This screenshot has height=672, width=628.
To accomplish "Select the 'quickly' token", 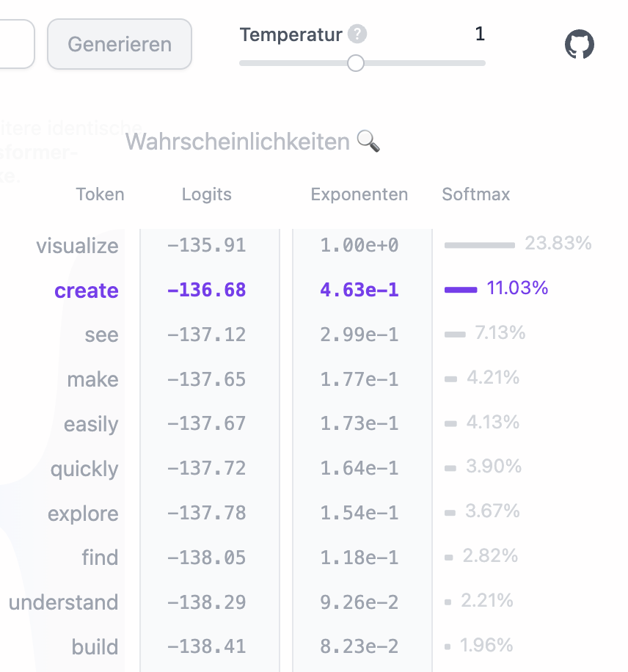I will coord(84,469).
